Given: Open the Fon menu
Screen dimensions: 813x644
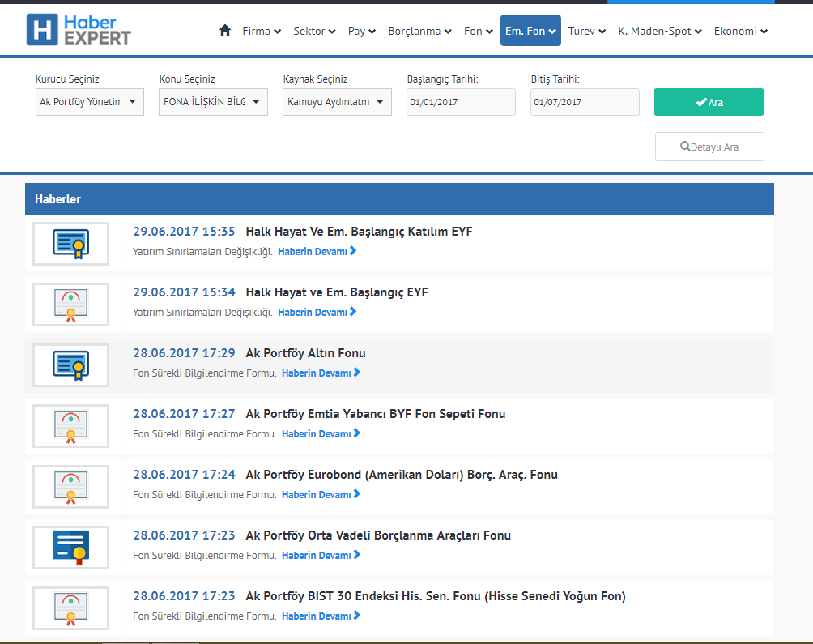Looking at the screenshot, I should tap(478, 31).
